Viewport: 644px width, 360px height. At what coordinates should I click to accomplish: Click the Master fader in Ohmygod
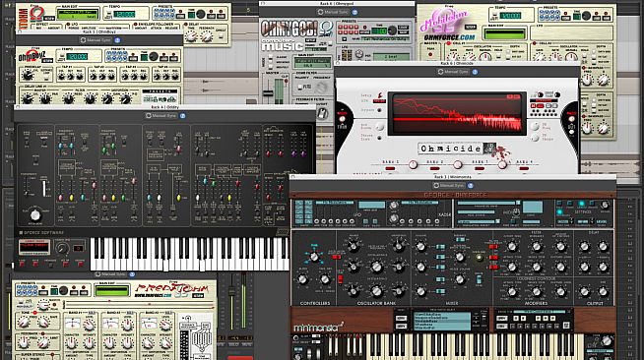(268, 93)
